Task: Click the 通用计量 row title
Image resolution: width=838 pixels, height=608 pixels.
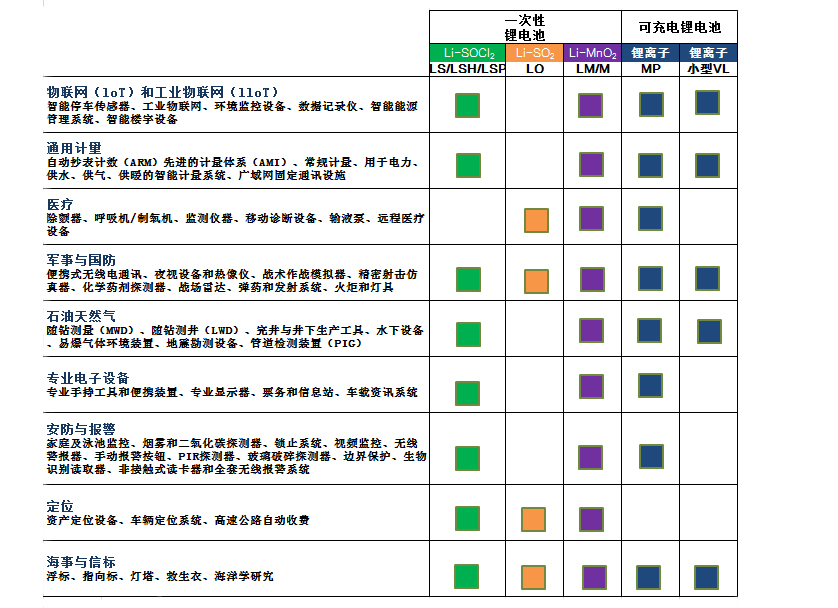Action: (x=74, y=148)
